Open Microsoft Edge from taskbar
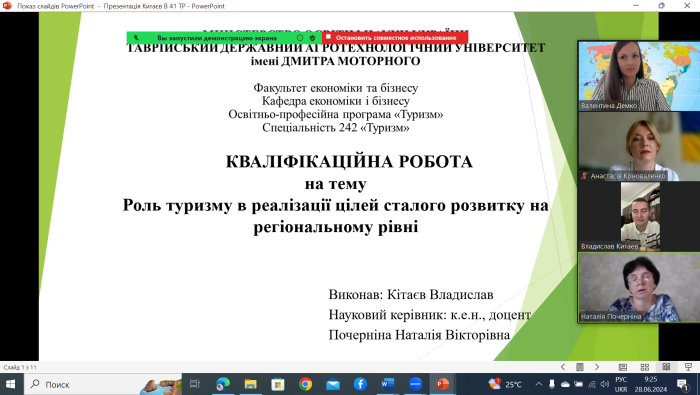 point(222,384)
